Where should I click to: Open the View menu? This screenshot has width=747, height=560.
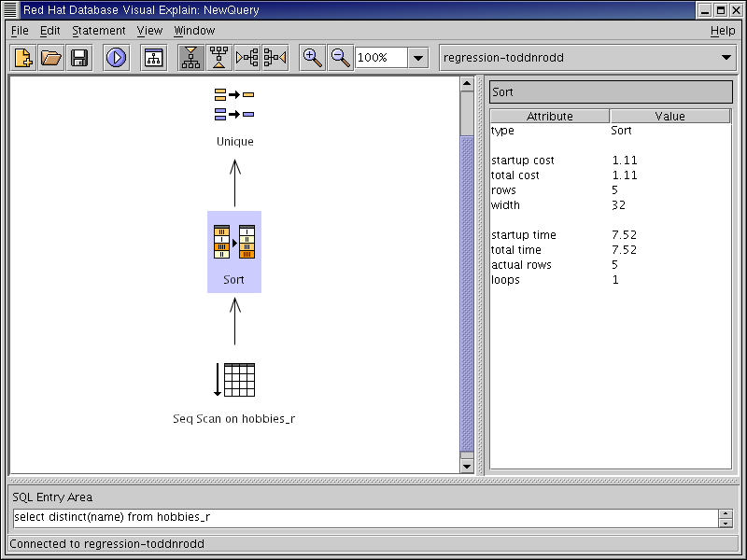pos(149,31)
